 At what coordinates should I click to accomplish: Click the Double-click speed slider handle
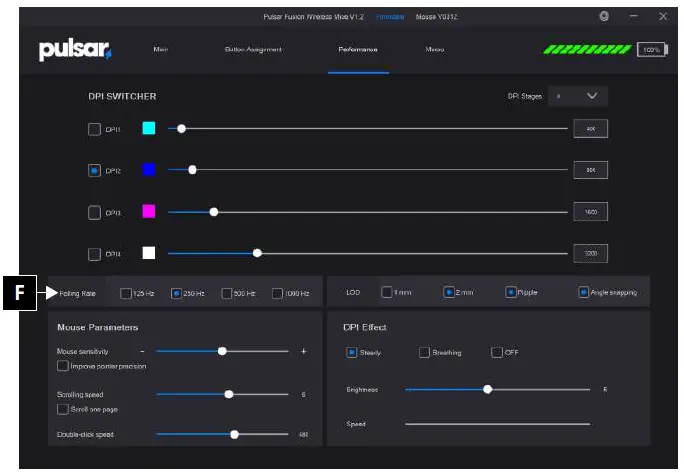[234, 434]
